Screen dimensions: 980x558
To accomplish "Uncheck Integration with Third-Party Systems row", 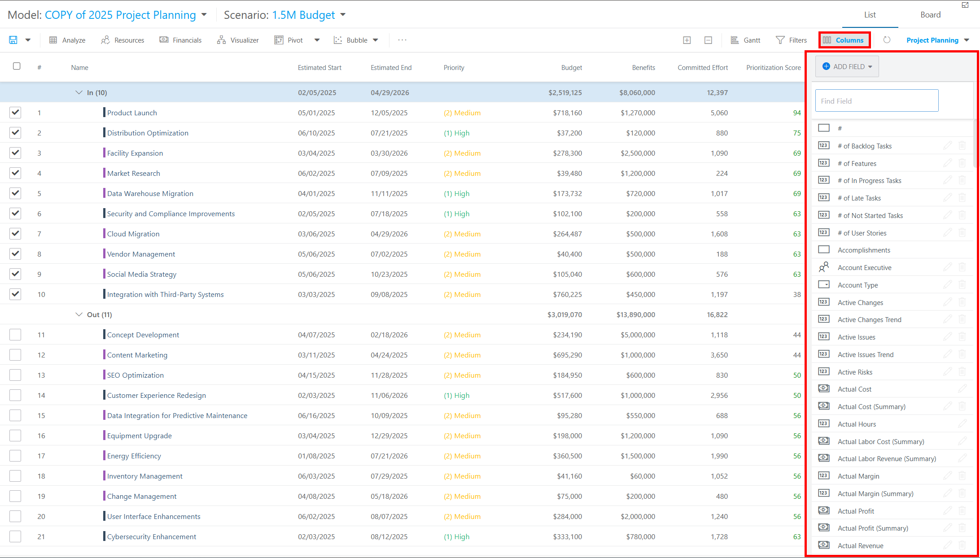I will tap(15, 294).
